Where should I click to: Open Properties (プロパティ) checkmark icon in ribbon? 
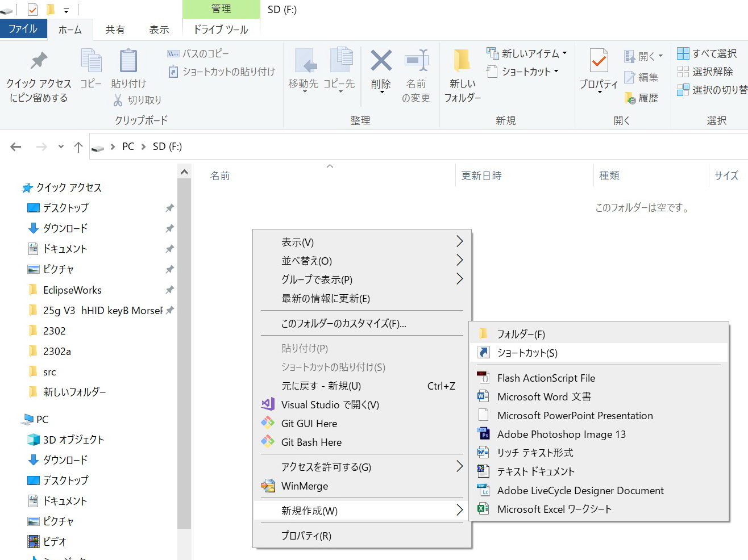[x=599, y=61]
